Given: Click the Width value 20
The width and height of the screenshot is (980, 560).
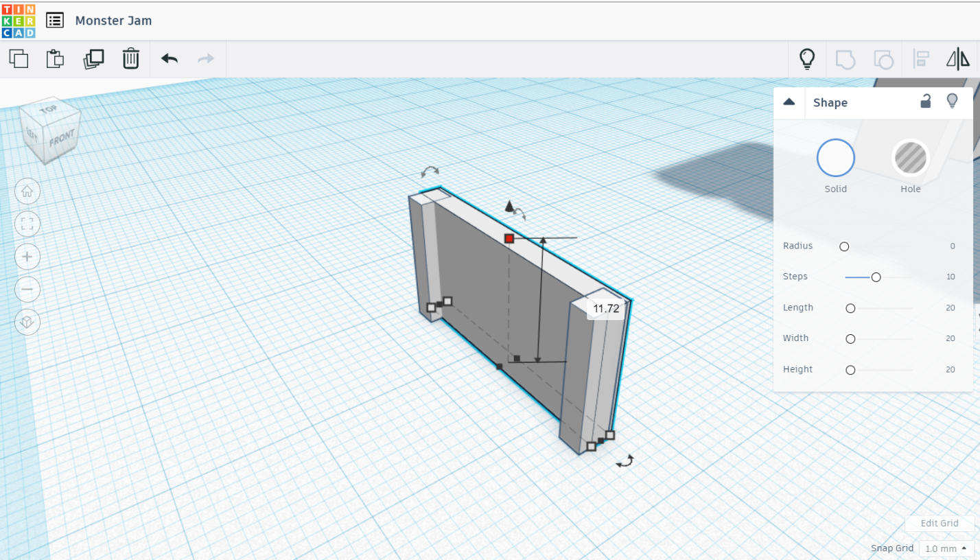Looking at the screenshot, I should click(950, 338).
